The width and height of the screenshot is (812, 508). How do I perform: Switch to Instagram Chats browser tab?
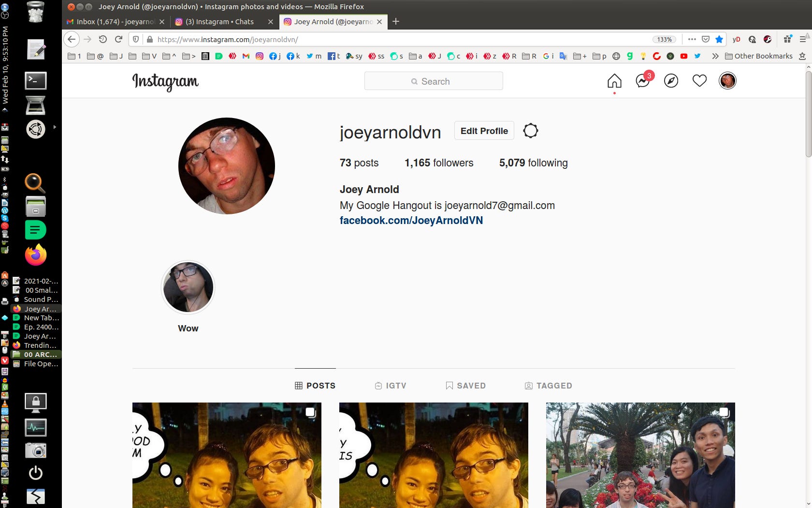point(218,22)
